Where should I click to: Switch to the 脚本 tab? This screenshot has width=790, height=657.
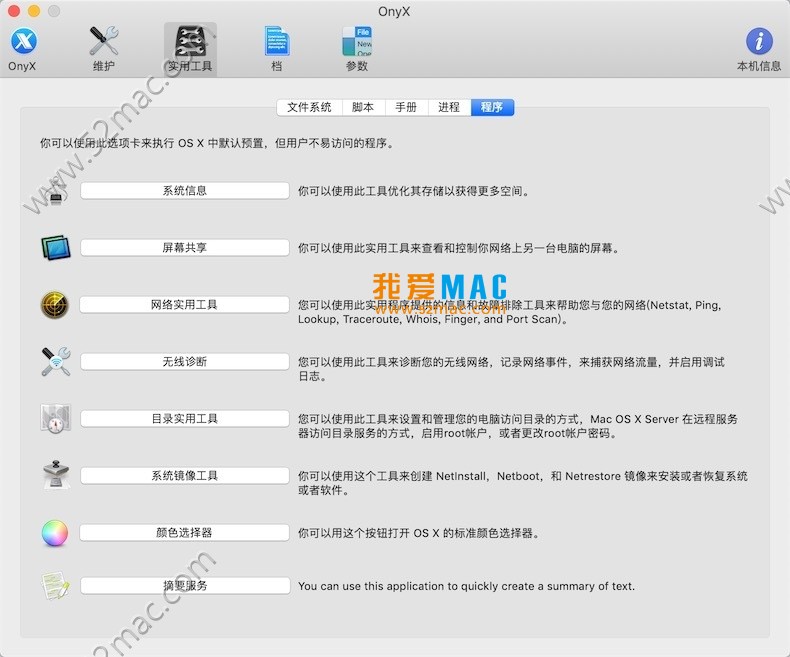pyautogui.click(x=364, y=107)
